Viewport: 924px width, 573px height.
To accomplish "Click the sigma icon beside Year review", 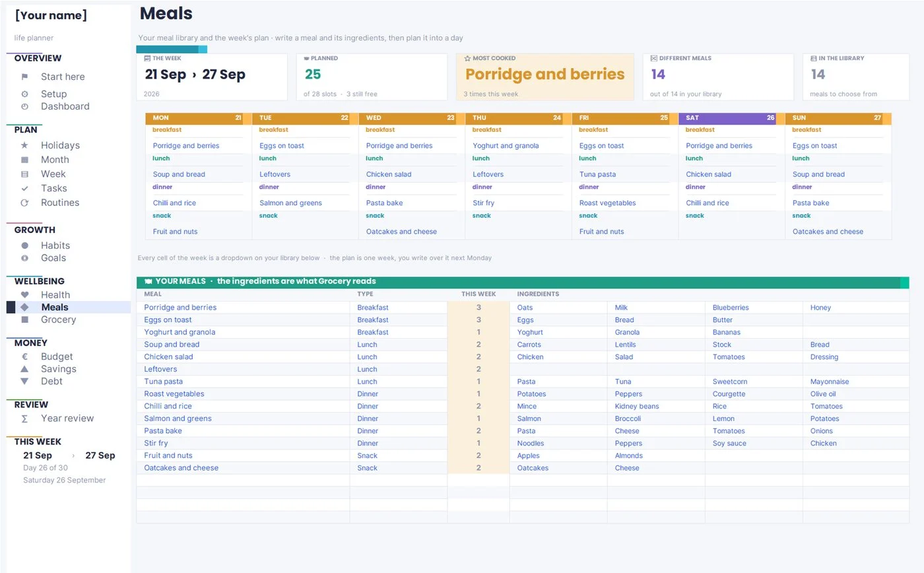I will click(x=24, y=419).
